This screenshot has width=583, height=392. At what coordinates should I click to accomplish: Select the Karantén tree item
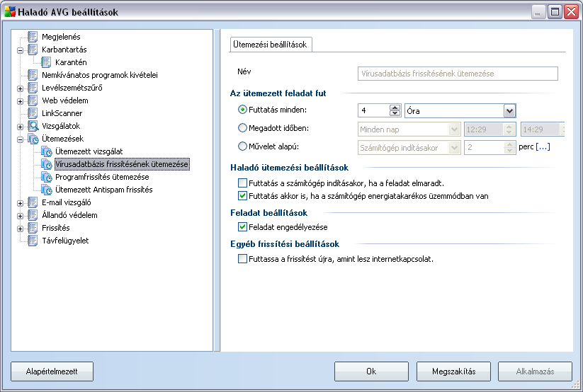coord(71,62)
